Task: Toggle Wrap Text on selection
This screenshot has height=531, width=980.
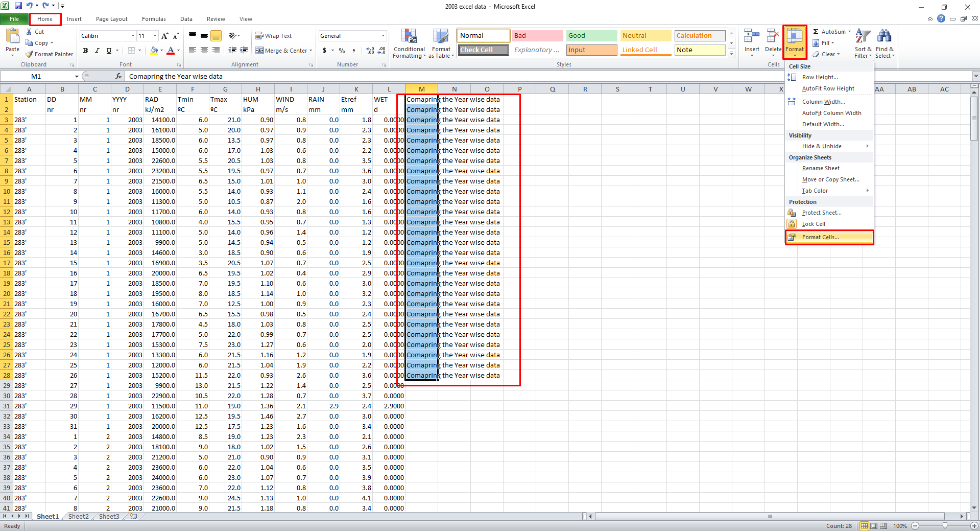Action: pyautogui.click(x=274, y=36)
